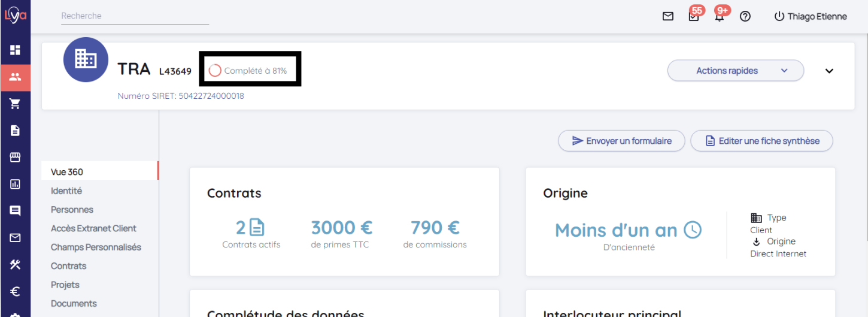The height and width of the screenshot is (317, 868).
Task: Open the storefront icon in sidebar
Action: [x=15, y=157]
